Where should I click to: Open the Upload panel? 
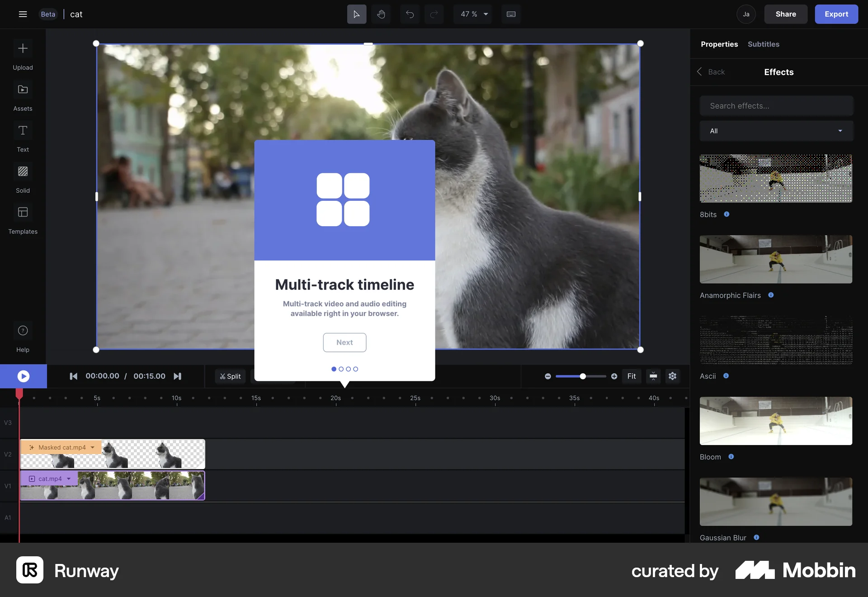(23, 55)
